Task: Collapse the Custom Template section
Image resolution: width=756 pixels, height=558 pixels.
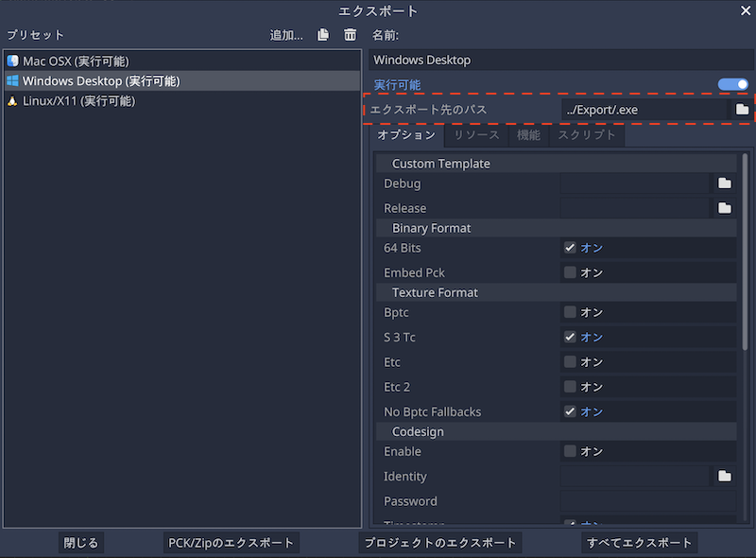Action: click(x=557, y=164)
